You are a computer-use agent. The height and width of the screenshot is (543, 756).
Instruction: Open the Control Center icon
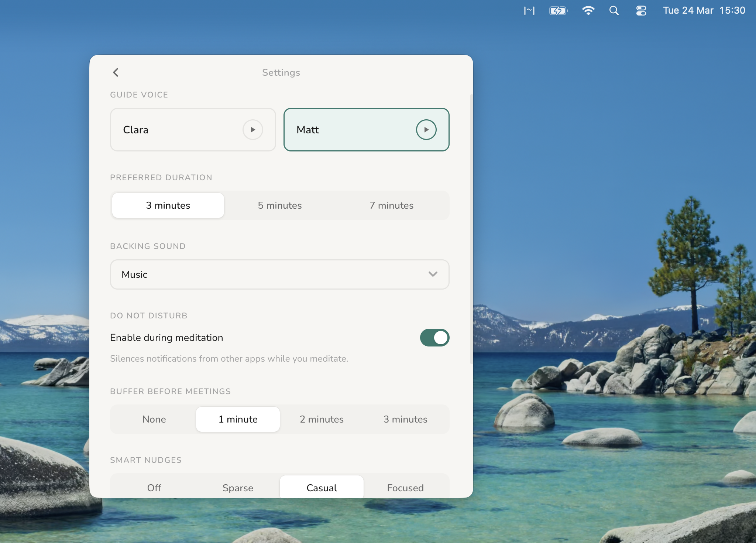(641, 11)
